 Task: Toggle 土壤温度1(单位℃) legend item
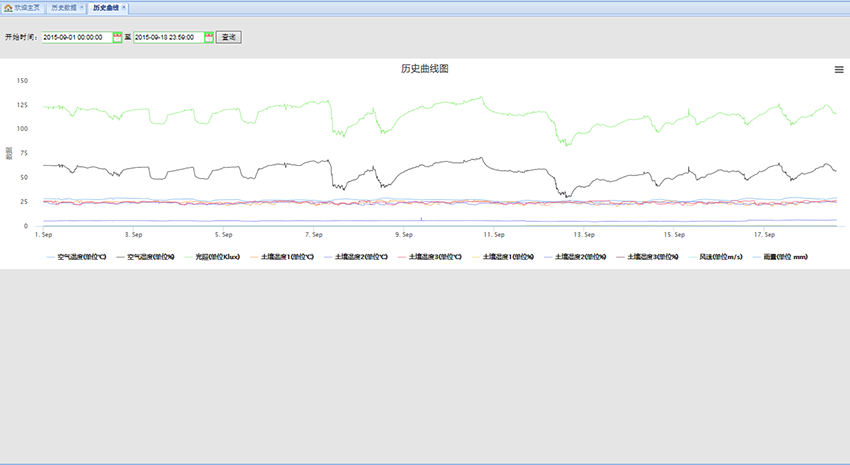coord(287,257)
